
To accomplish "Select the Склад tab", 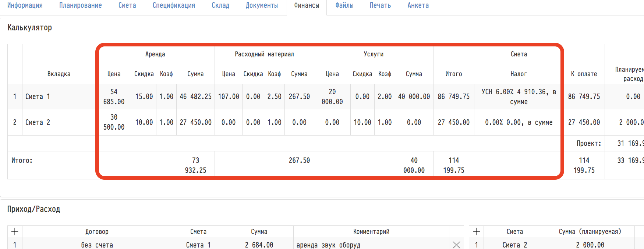I will click(x=220, y=6).
